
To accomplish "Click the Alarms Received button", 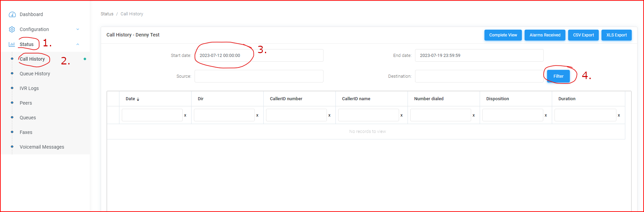I will point(545,35).
